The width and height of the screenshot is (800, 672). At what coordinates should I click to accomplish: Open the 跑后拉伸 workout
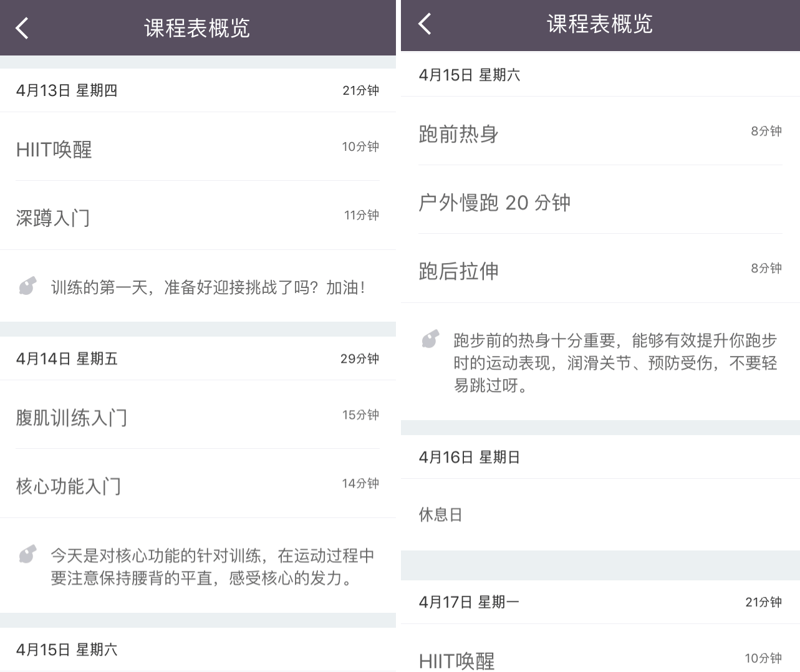pos(600,268)
